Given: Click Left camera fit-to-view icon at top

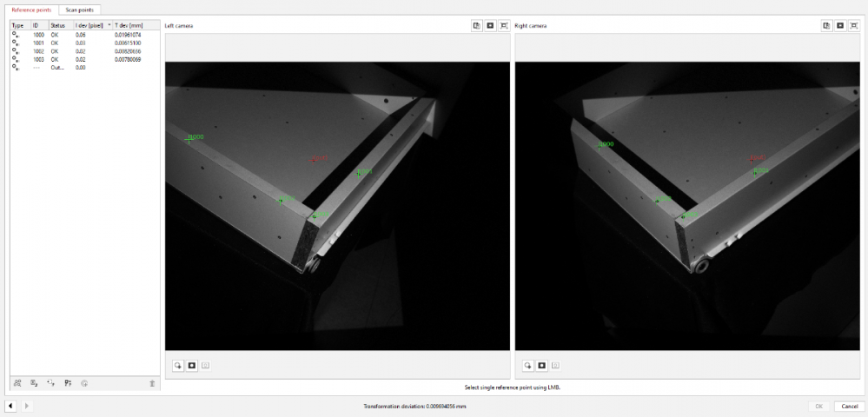Looking at the screenshot, I should (504, 25).
